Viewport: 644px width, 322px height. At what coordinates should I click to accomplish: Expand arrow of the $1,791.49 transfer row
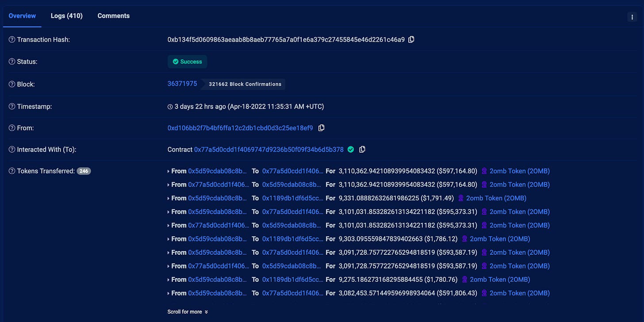tap(169, 199)
